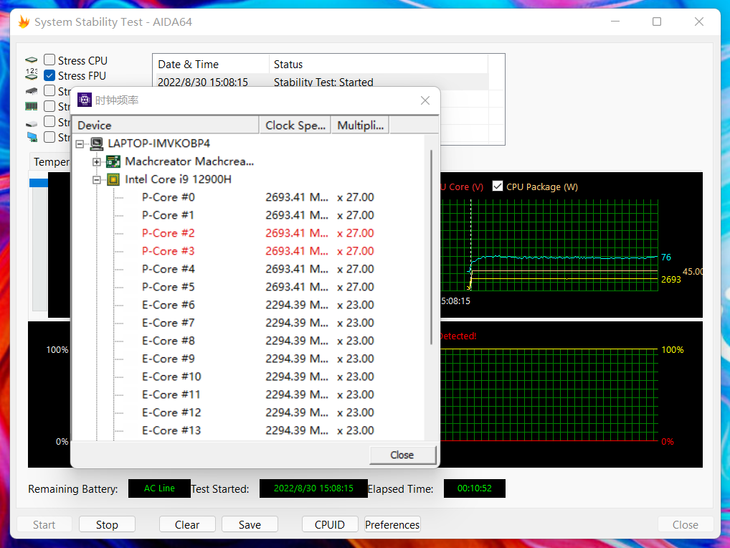The height and width of the screenshot is (548, 730).
Task: Click the Stop button
Action: pos(107,525)
